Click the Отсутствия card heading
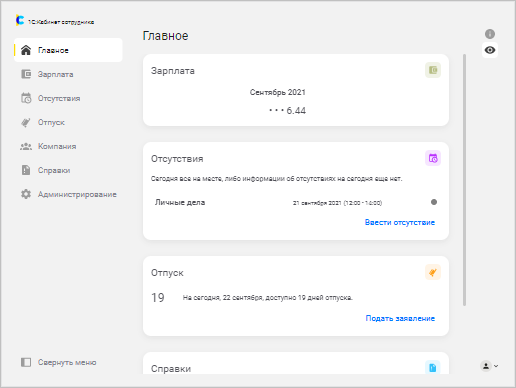 pyautogui.click(x=177, y=159)
